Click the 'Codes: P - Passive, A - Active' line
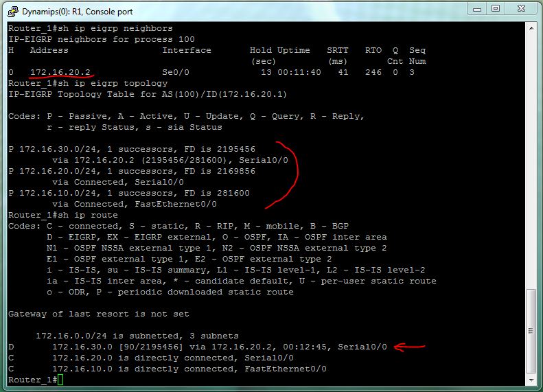543x392 pixels. click(186, 116)
